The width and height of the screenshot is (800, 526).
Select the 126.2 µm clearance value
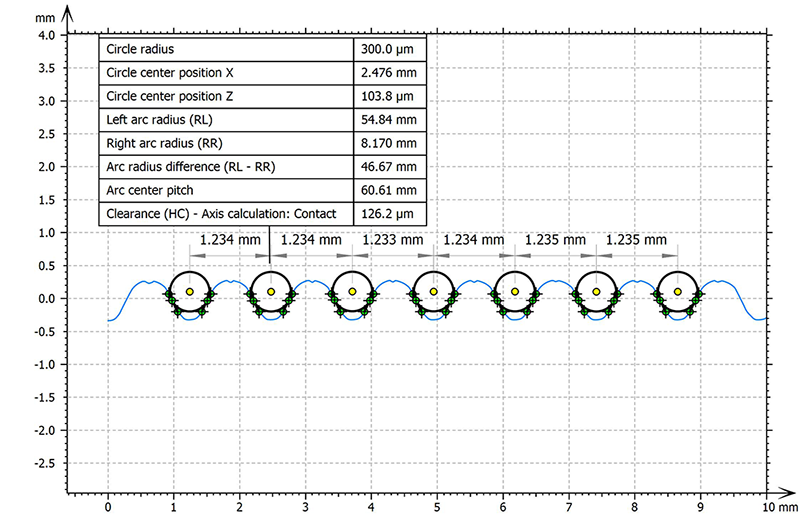(x=387, y=213)
